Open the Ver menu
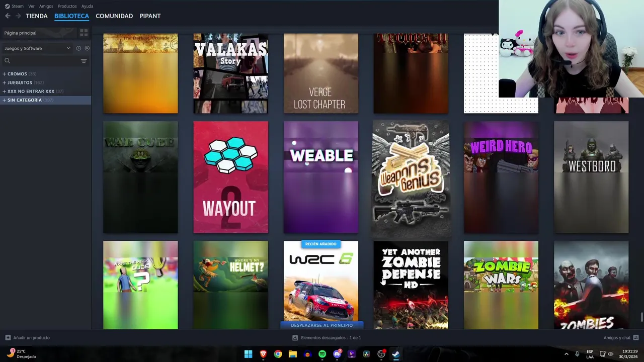Screen dimensions: 644x362 (x=31, y=6)
